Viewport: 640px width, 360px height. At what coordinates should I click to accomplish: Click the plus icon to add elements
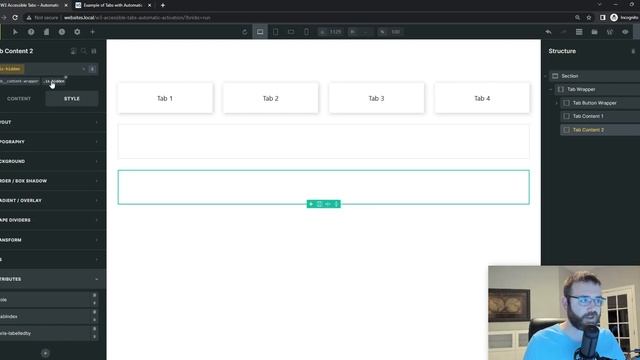tap(92, 32)
